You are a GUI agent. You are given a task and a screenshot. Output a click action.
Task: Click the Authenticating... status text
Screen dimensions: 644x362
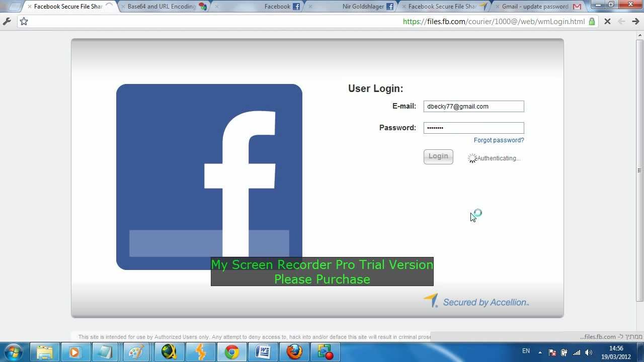pos(499,158)
